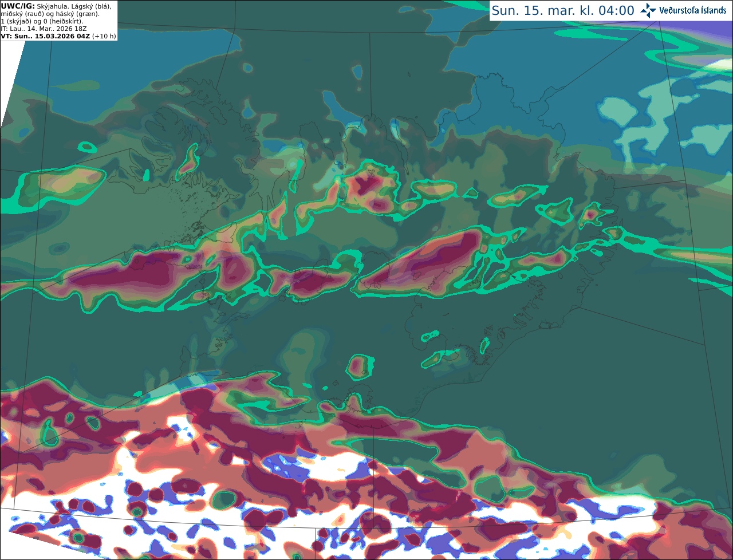The height and width of the screenshot is (560, 733).
Task: Click 'Skýjahula. Lágský (blá),' legend text
Action: click(x=74, y=6)
